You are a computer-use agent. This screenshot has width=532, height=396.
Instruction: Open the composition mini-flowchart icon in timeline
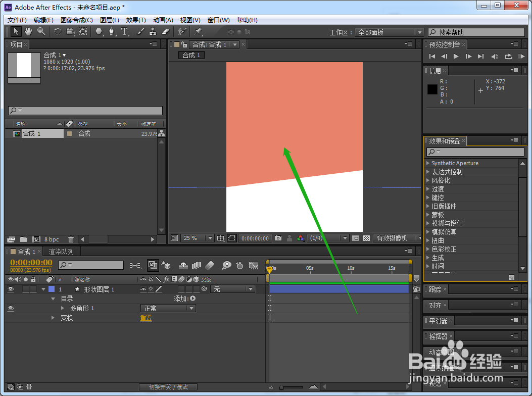[135, 265]
